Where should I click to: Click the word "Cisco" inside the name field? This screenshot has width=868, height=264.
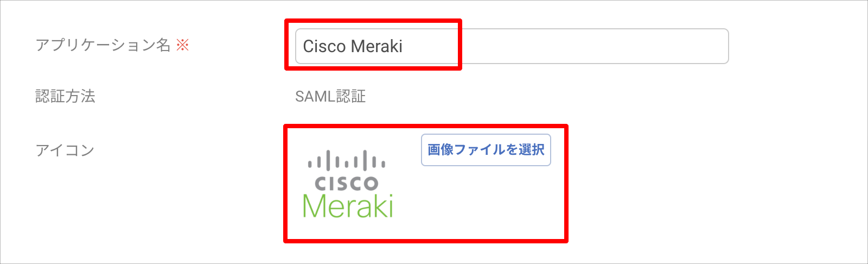[x=324, y=46]
